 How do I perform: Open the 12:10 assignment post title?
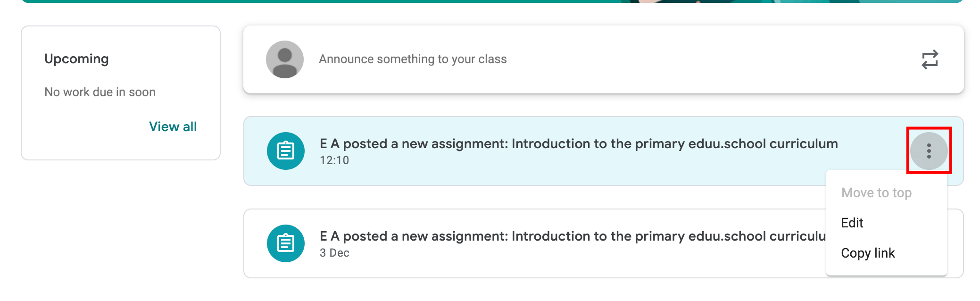pos(578,143)
